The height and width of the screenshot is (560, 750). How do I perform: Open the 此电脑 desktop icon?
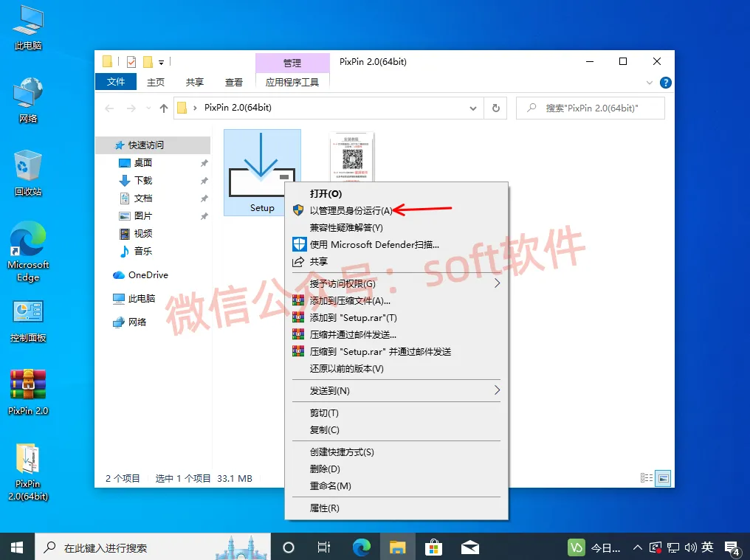28,28
